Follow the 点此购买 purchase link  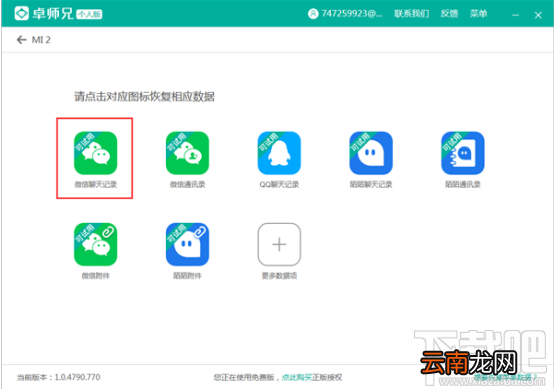[x=296, y=378]
